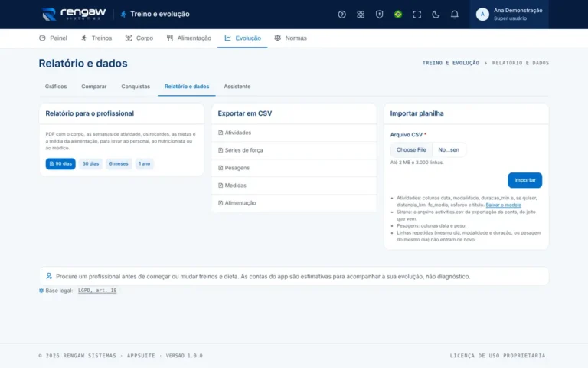This screenshot has width=588, height=368.
Task: Generate 30 dias report
Action: coord(90,164)
